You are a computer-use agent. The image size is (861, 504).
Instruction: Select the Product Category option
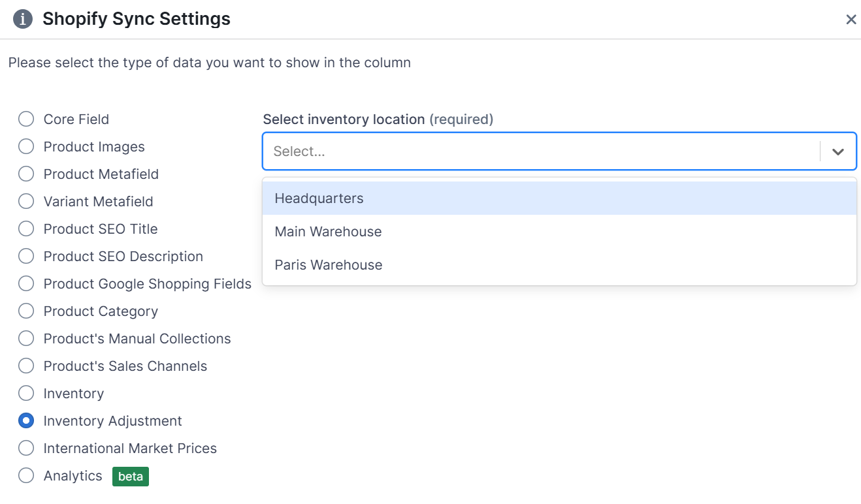tap(26, 311)
